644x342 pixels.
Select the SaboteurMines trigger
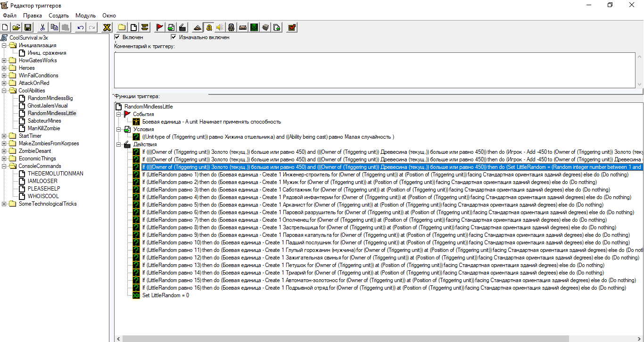point(45,121)
